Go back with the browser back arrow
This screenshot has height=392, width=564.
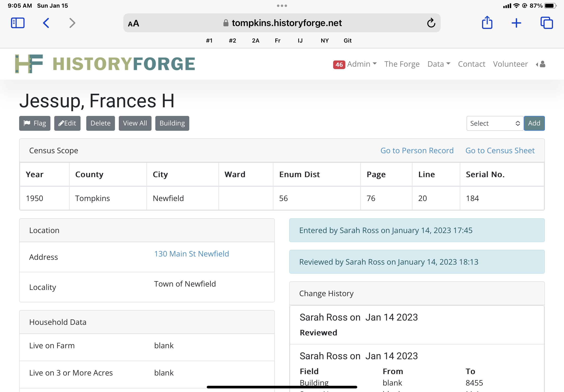point(46,23)
